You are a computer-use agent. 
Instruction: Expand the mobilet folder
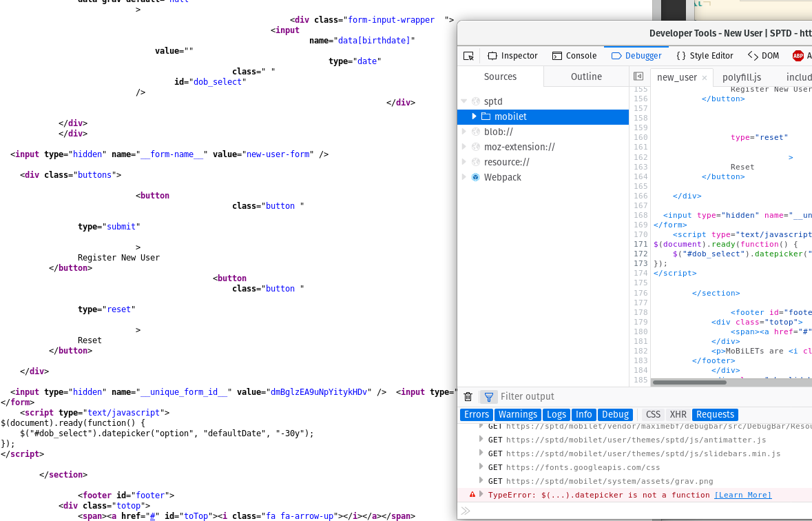point(474,116)
